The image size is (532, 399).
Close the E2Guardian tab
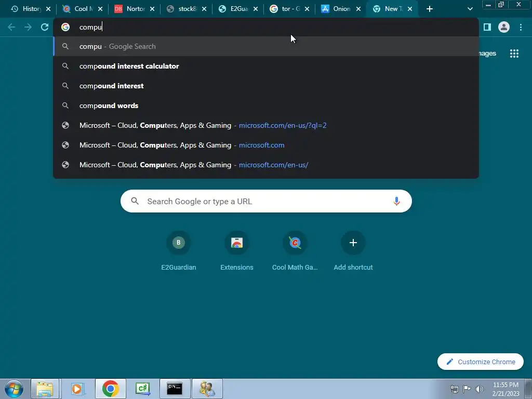point(256,9)
